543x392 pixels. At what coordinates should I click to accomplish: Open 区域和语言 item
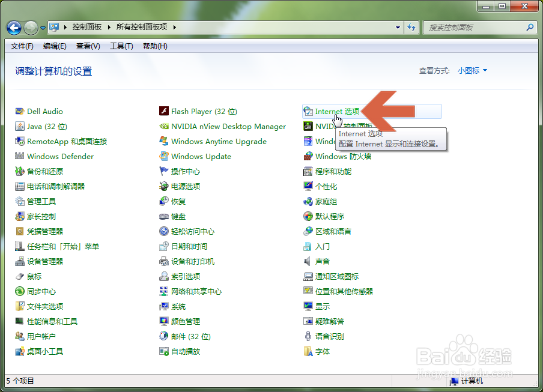click(x=333, y=232)
